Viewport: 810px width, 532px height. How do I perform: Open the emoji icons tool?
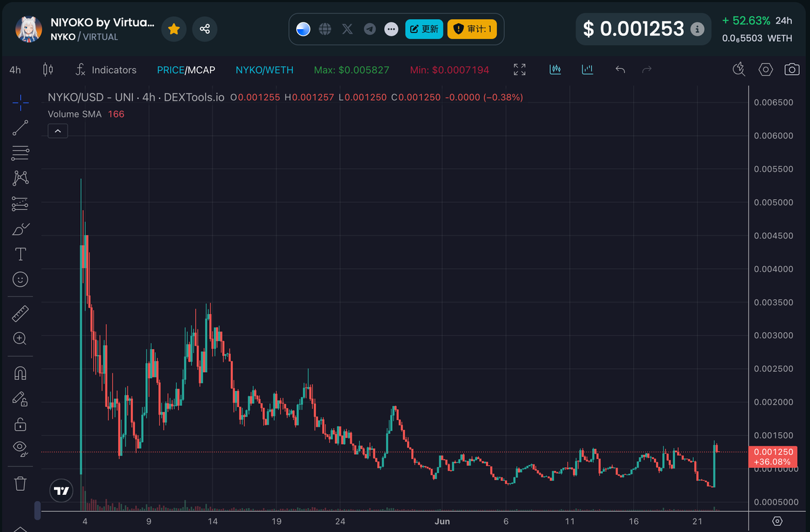click(x=20, y=279)
